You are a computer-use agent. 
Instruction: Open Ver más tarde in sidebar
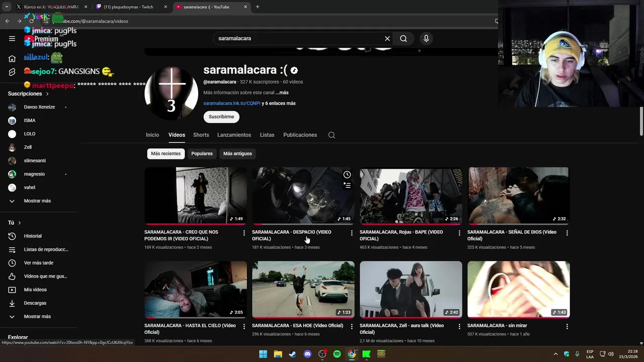(38, 263)
